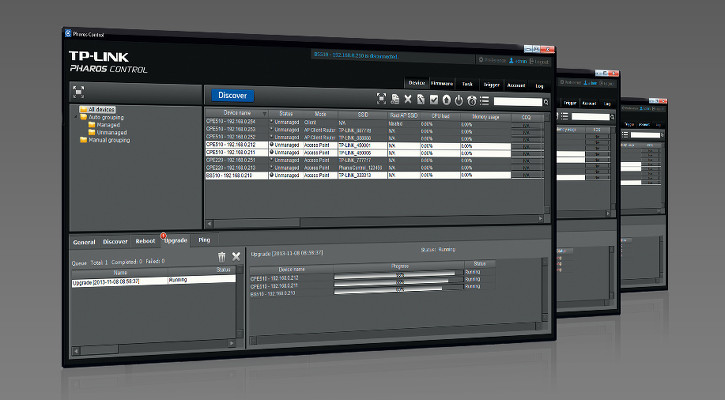The height and width of the screenshot is (400, 725).
Task: Switch to the General bottom tab
Action: point(84,242)
